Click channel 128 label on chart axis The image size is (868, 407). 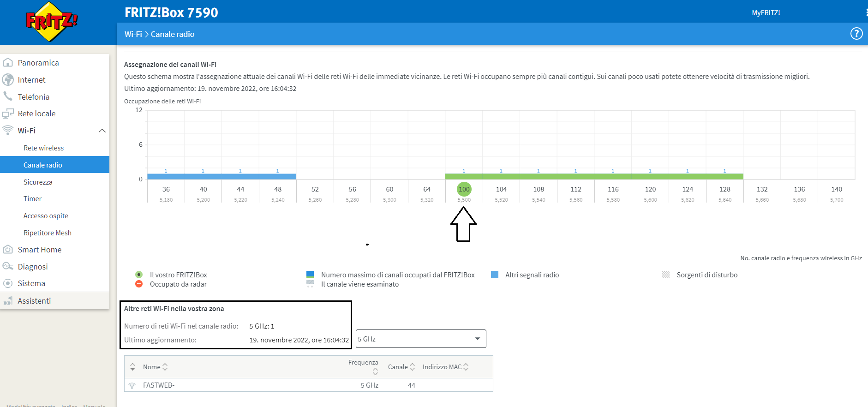pyautogui.click(x=725, y=189)
